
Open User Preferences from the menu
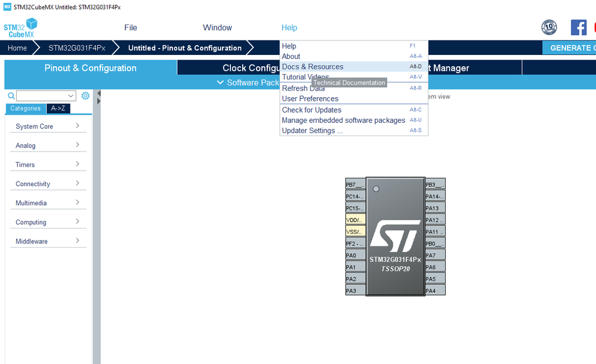[x=354, y=98]
